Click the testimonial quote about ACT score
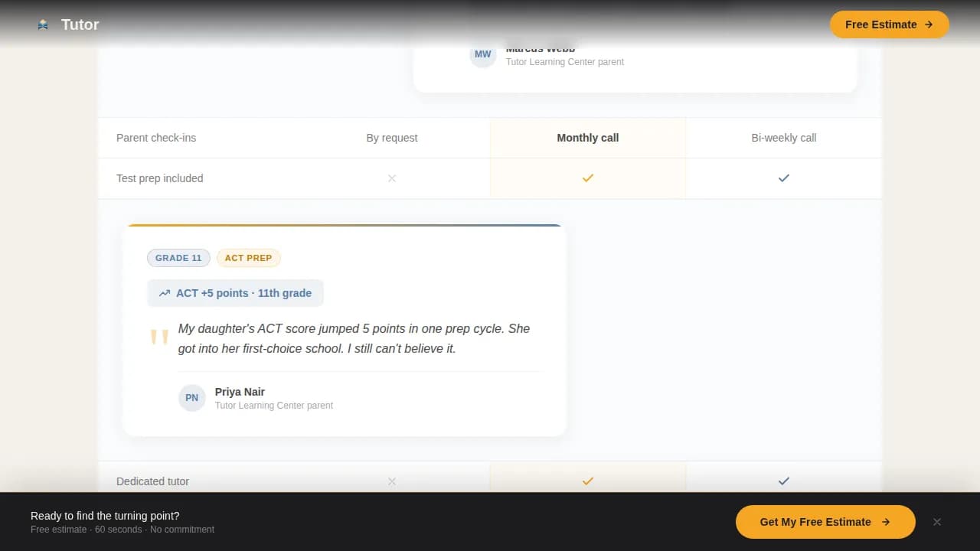Viewport: 980px width, 551px height. pos(354,338)
